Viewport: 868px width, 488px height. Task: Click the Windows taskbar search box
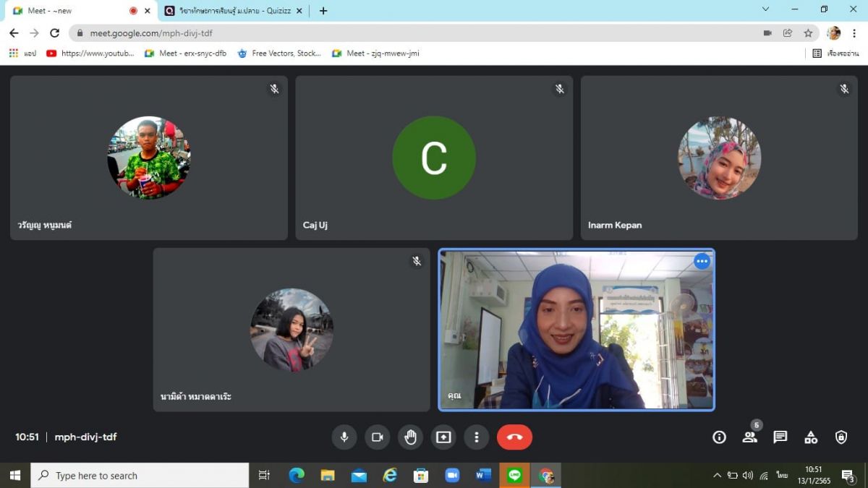tap(140, 476)
